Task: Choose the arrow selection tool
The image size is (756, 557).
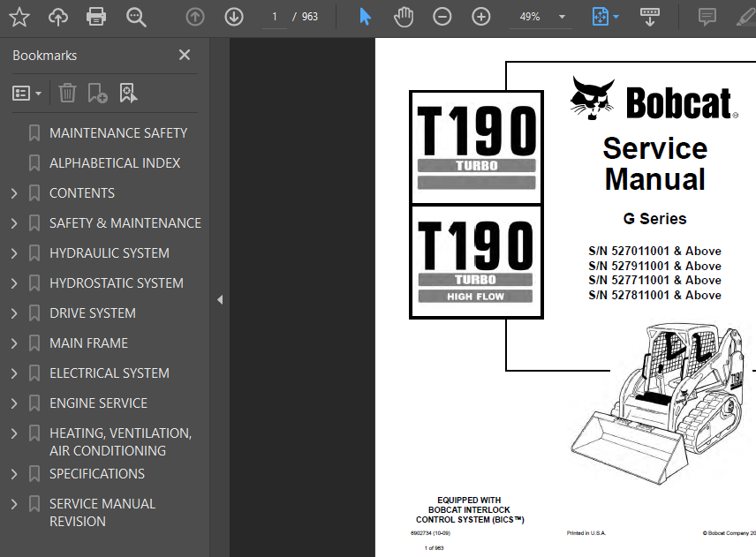Action: [x=365, y=17]
